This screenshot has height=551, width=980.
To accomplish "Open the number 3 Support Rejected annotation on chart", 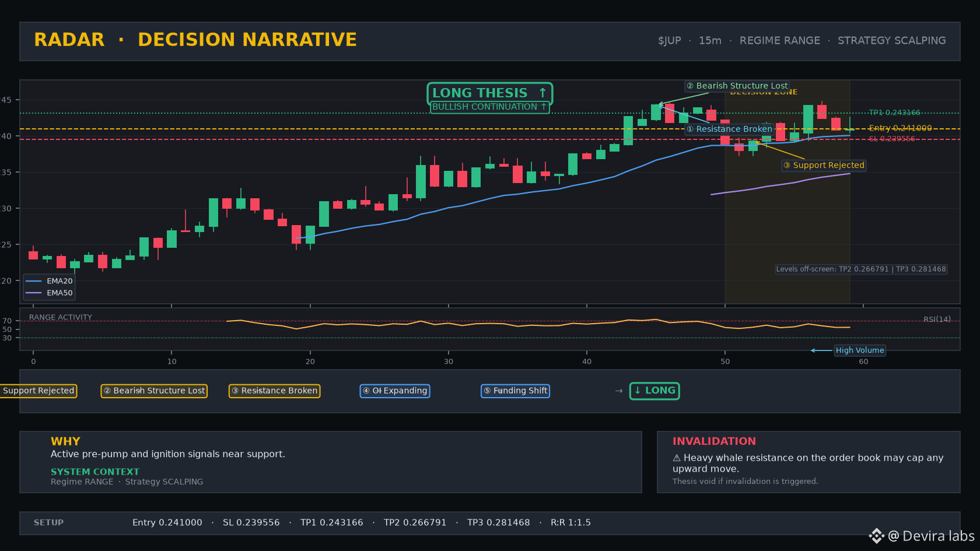I will [824, 165].
